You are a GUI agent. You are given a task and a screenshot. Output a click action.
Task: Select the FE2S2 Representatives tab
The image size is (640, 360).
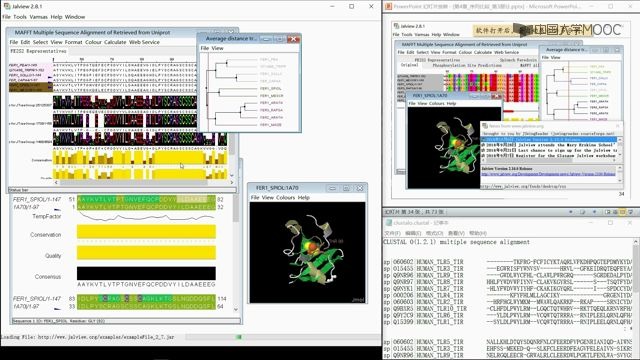click(38, 51)
